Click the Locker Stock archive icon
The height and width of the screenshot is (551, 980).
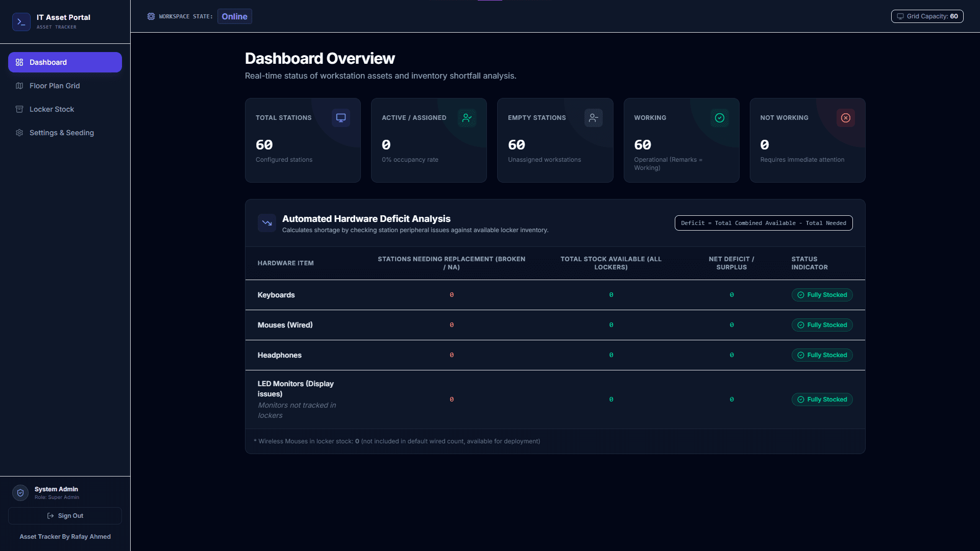click(x=19, y=109)
